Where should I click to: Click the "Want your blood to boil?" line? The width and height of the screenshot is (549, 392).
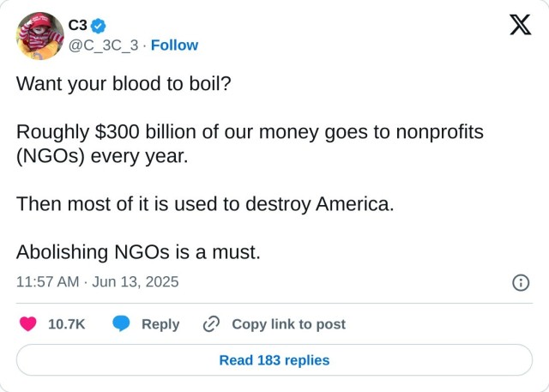pyautogui.click(x=124, y=86)
